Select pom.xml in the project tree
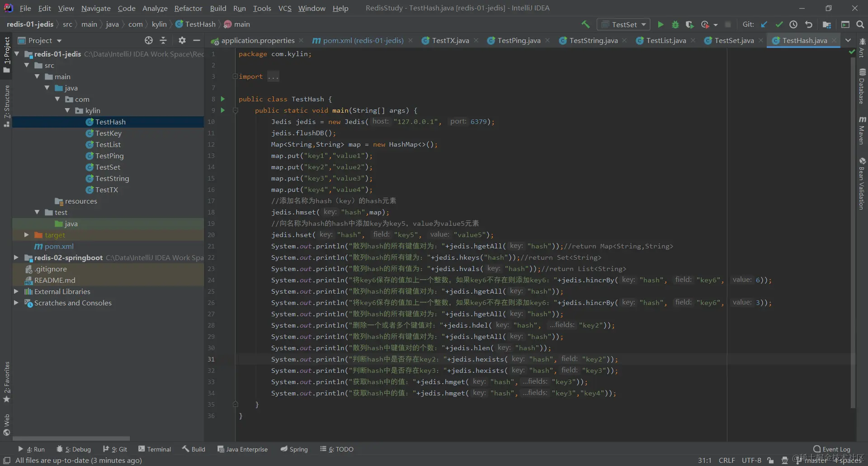868x466 pixels. coord(59,246)
